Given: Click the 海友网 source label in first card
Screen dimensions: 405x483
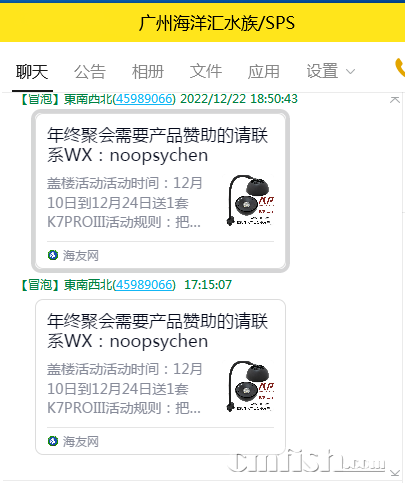Looking at the screenshot, I should pyautogui.click(x=81, y=256).
